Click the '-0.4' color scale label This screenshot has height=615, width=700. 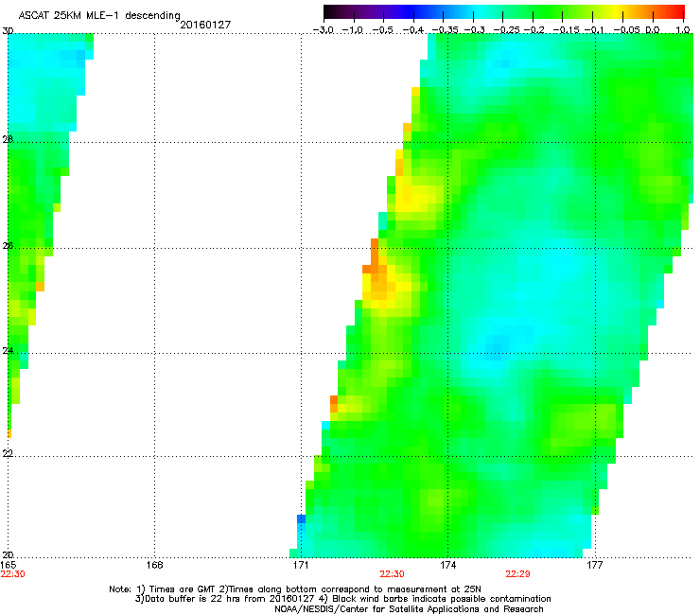point(413,30)
